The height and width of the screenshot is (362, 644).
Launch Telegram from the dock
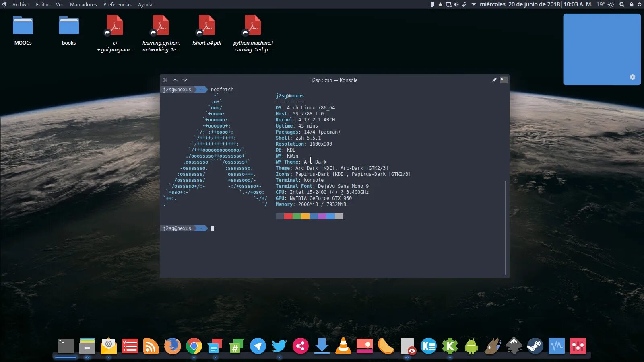tap(258, 346)
